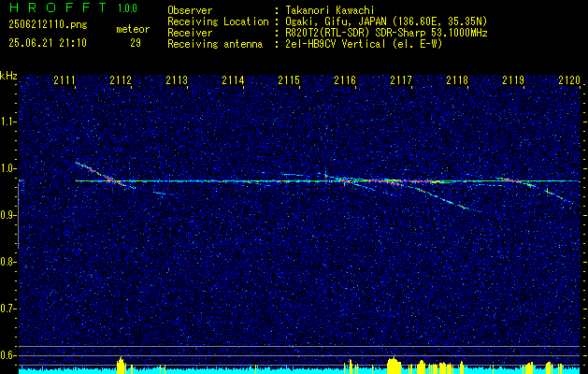The height and width of the screenshot is (374, 588).
Task: Click time marker 2114
Action: [233, 80]
